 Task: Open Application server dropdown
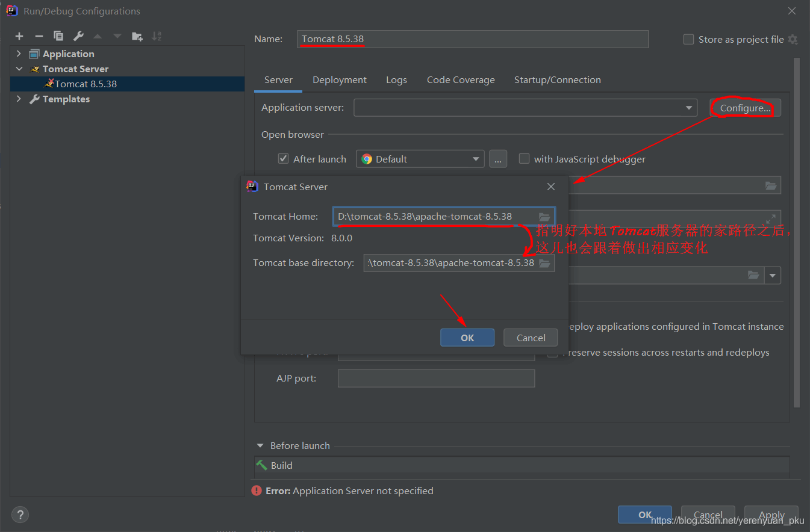[689, 108]
